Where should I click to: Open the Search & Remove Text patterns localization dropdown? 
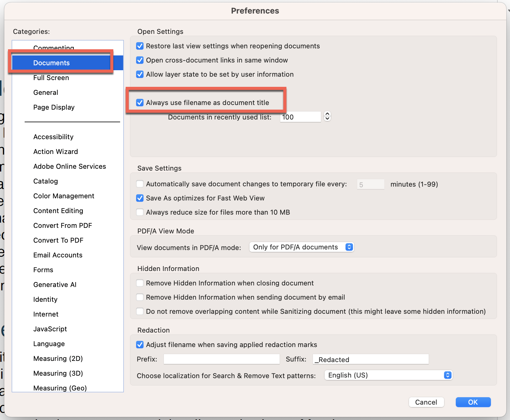click(x=388, y=375)
